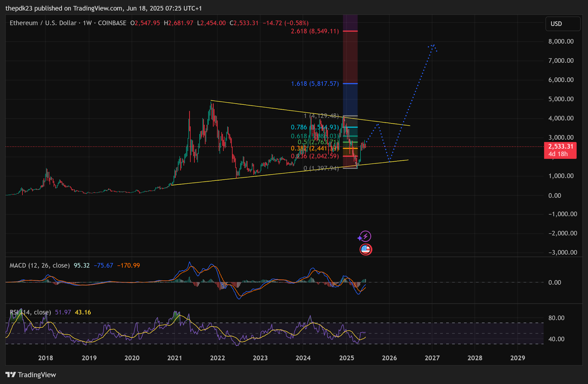
Task: Click the RSI value 51.97
Action: pos(63,312)
